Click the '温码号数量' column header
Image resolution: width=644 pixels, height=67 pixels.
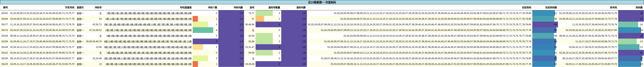(274, 8)
